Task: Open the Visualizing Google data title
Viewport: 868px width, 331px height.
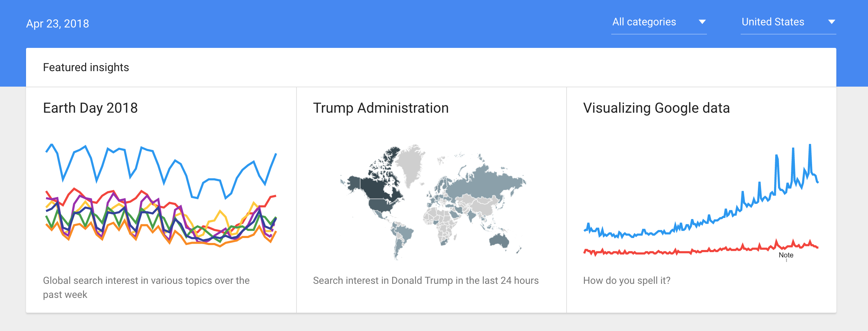Action: [x=656, y=108]
